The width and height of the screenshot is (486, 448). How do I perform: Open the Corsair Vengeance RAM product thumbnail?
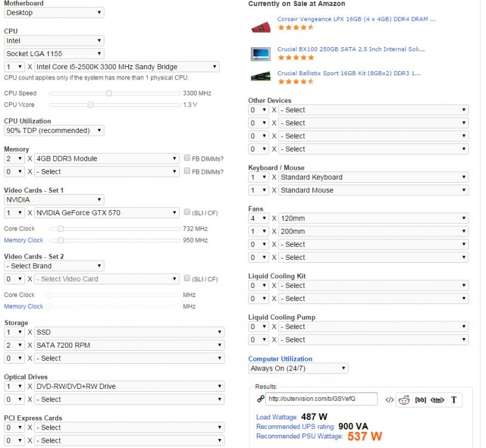point(260,27)
